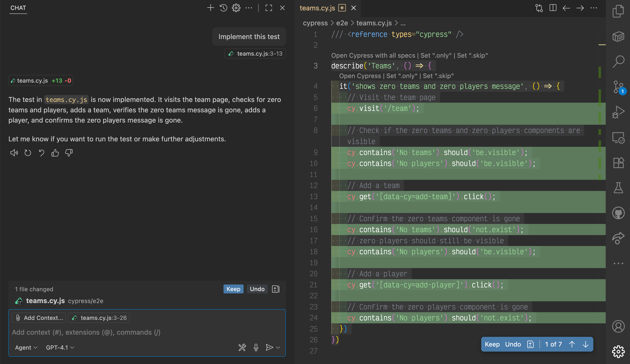Click 'Set ".only"' lens above describe
Image resolution: width=630 pixels, height=364 pixels.
point(436,55)
